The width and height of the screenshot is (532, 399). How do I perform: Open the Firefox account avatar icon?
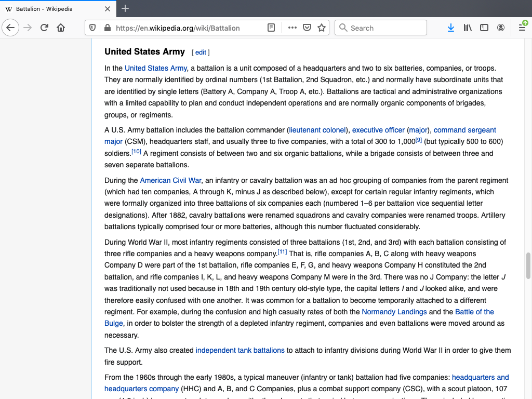501,28
